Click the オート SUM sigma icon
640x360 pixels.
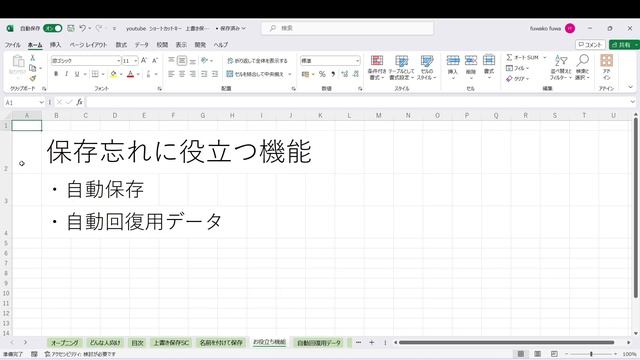[x=509, y=58]
